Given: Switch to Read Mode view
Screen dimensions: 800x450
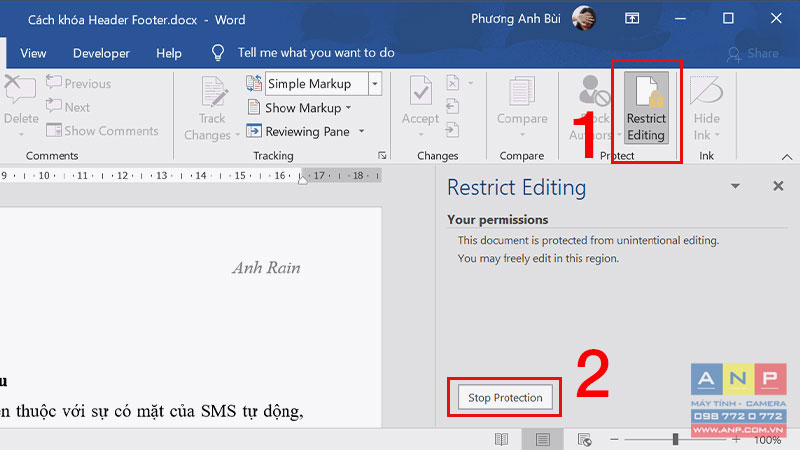Looking at the screenshot, I should 502,439.
